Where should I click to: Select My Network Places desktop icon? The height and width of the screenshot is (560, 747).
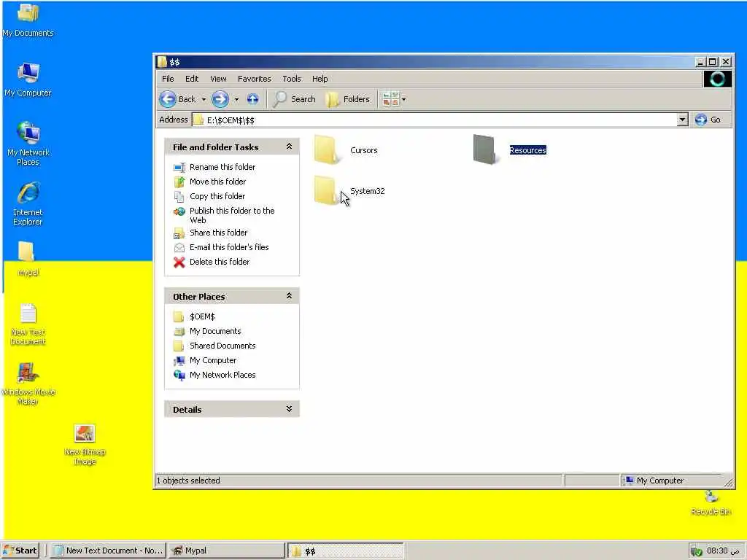tap(28, 133)
